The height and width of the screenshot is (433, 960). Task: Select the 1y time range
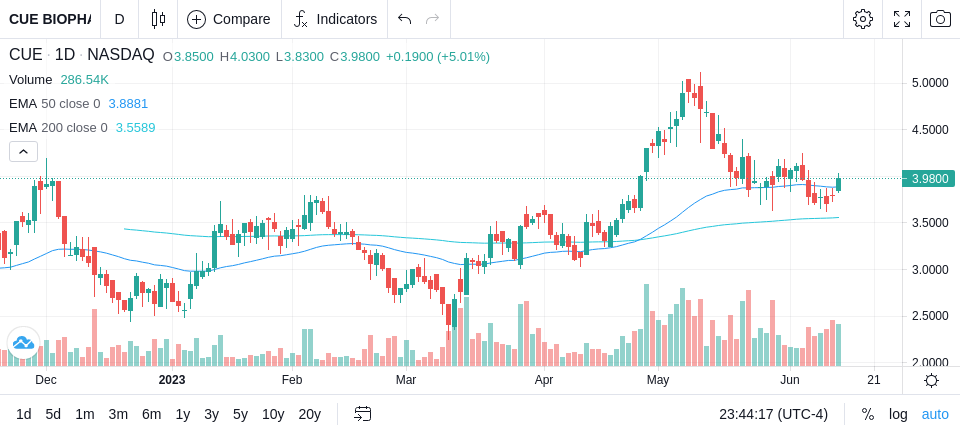pyautogui.click(x=182, y=414)
